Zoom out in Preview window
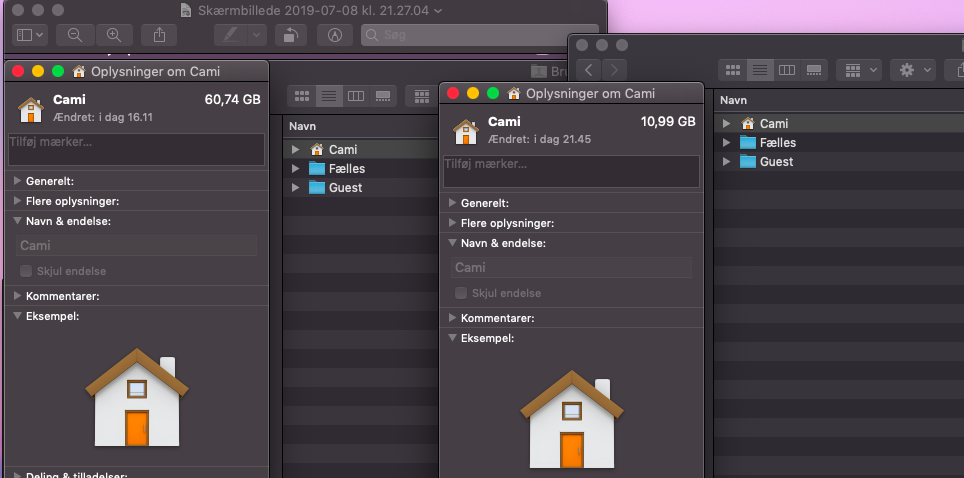Screen dimensions: 964x478 [x=75, y=35]
